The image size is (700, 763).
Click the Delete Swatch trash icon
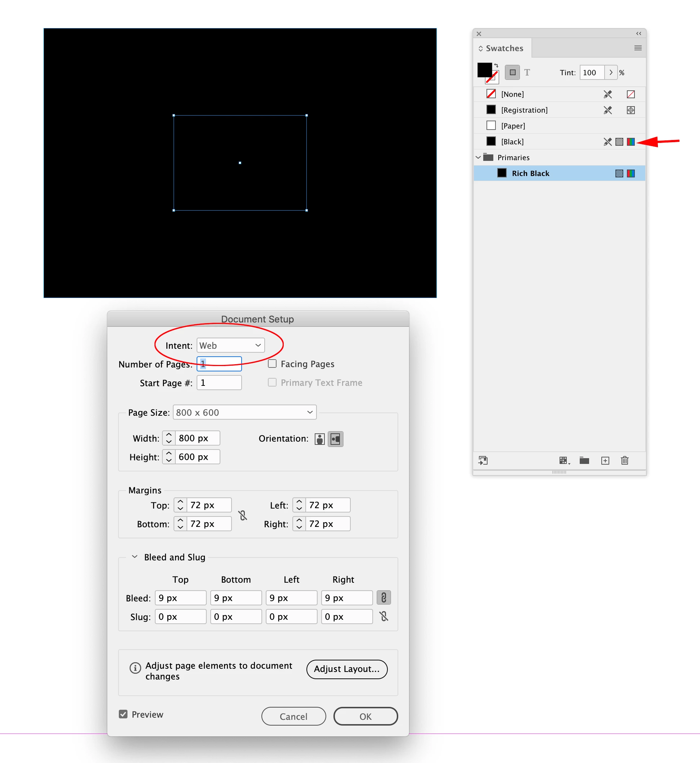pyautogui.click(x=625, y=460)
